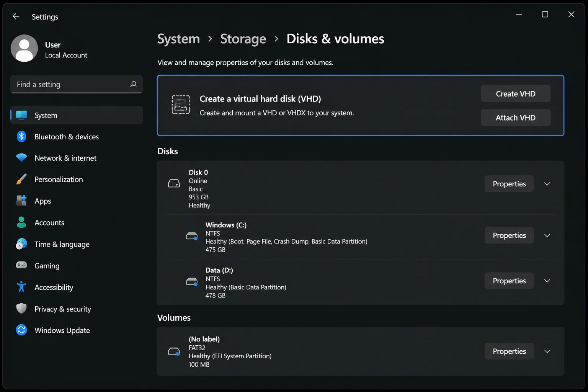Open Apps settings page
The image size is (588, 392).
click(x=77, y=201)
